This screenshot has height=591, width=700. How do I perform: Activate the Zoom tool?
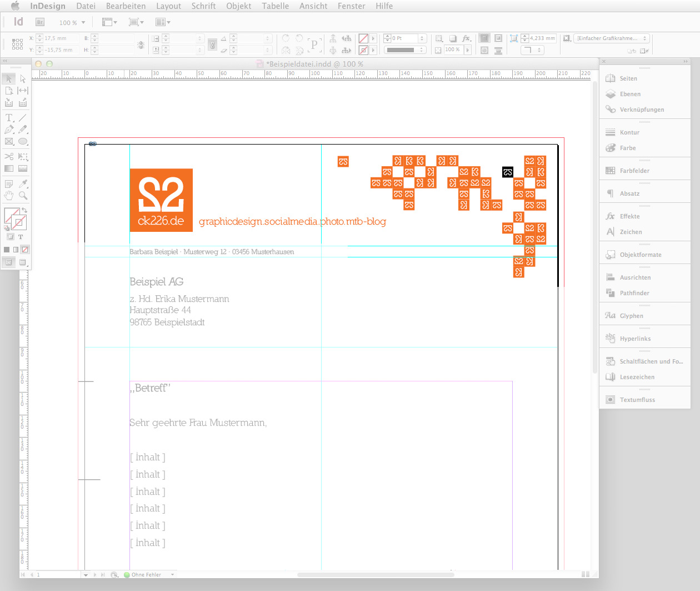[x=23, y=195]
